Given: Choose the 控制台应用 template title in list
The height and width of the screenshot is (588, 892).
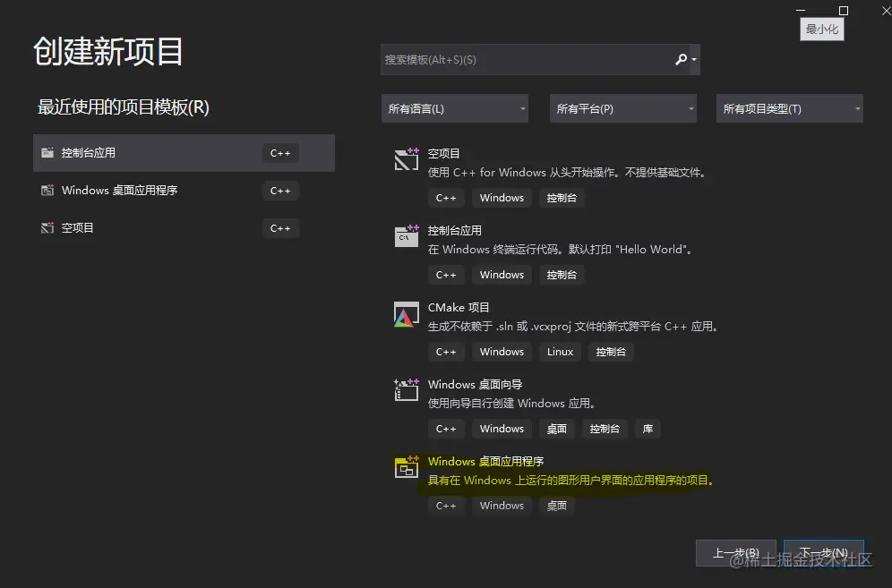Looking at the screenshot, I should pos(455,230).
